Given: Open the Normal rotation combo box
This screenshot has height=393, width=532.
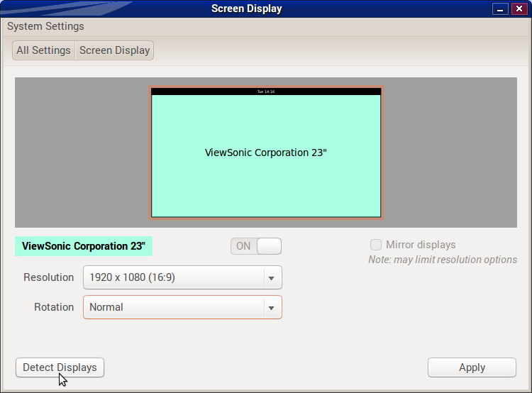Looking at the screenshot, I should [174, 307].
